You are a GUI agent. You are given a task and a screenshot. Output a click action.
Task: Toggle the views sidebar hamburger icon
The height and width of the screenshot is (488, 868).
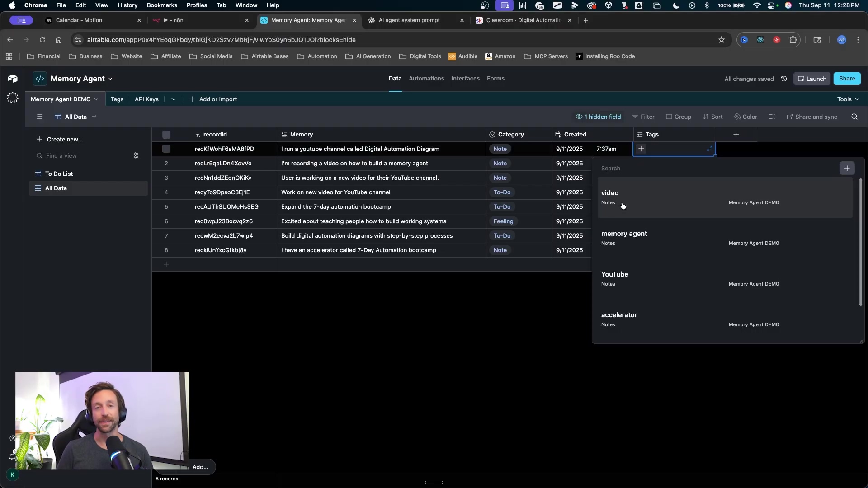click(x=40, y=117)
